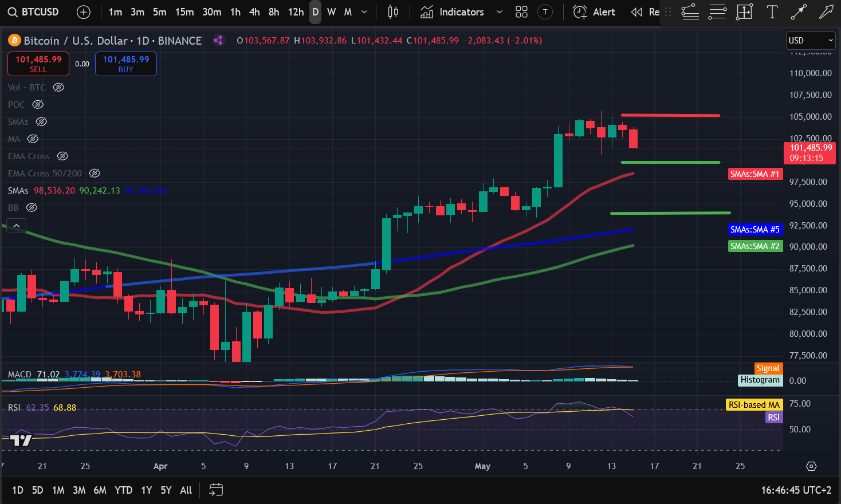Select the lower green horizontal line drawing
841x504 pixels.
point(670,213)
